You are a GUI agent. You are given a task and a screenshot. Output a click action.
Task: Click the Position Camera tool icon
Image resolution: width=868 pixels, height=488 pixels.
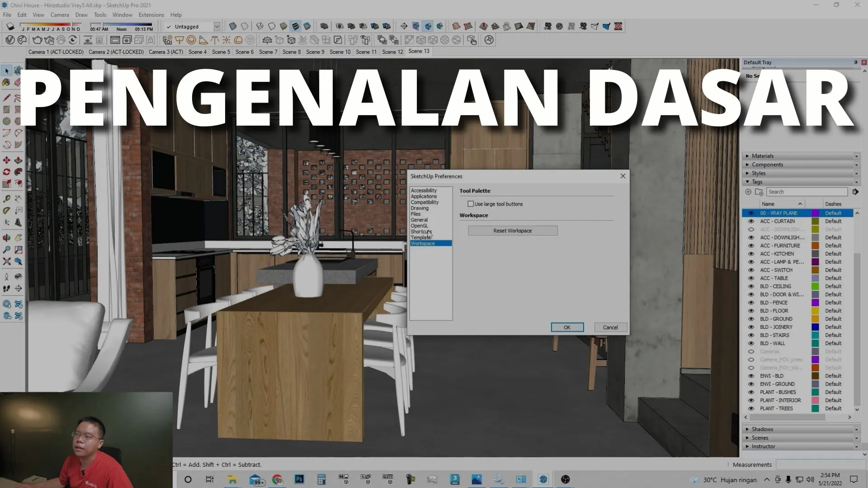pyautogui.click(x=7, y=276)
